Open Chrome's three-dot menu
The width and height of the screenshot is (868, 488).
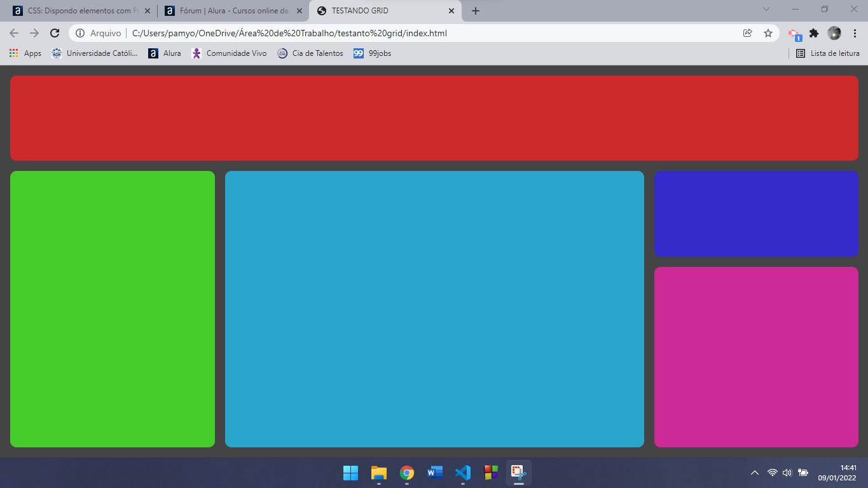855,33
